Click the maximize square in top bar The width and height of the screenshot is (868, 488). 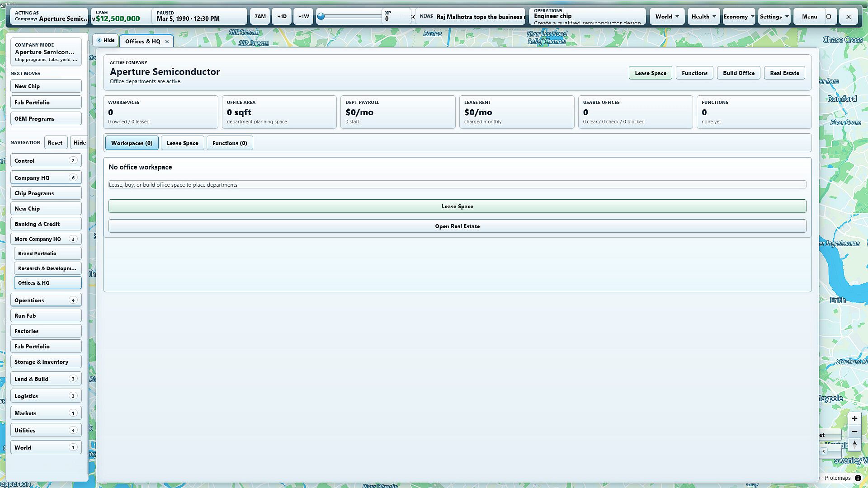[x=829, y=17]
